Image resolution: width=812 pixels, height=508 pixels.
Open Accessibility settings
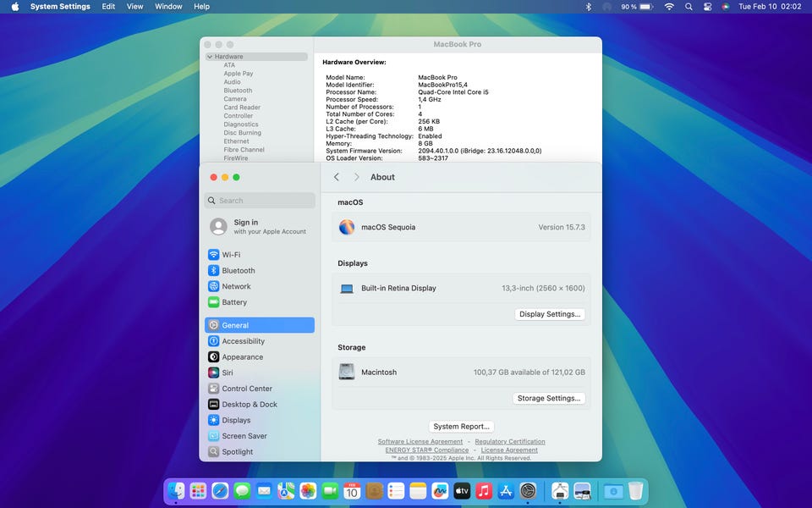click(243, 341)
